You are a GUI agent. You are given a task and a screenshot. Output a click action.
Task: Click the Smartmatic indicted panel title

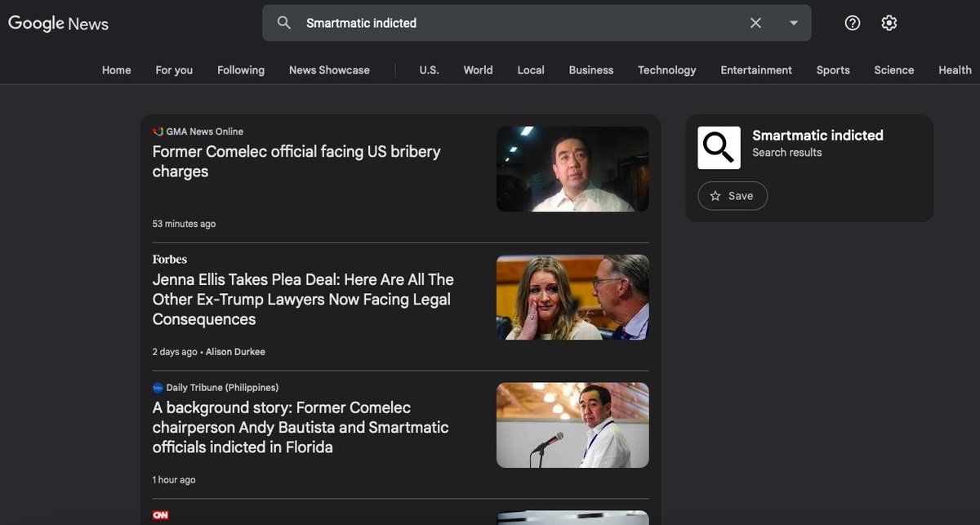point(817,136)
